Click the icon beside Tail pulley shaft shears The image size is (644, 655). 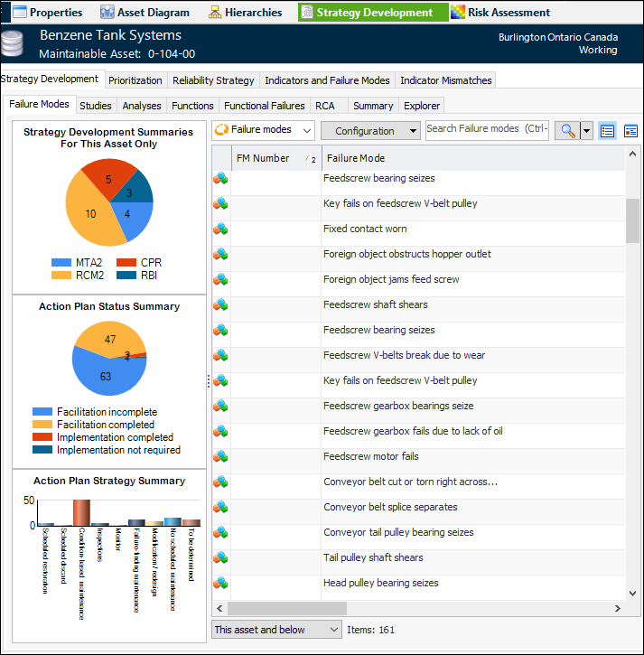coord(220,558)
